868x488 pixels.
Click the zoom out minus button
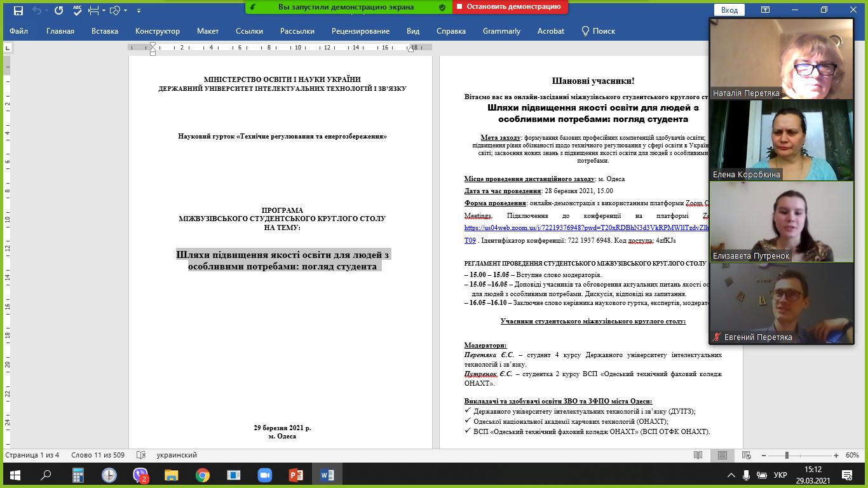tap(764, 455)
